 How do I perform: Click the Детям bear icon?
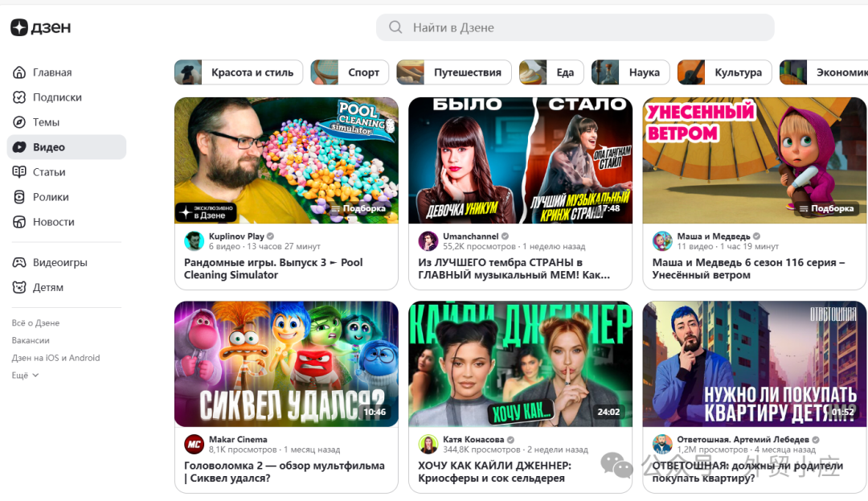click(19, 288)
